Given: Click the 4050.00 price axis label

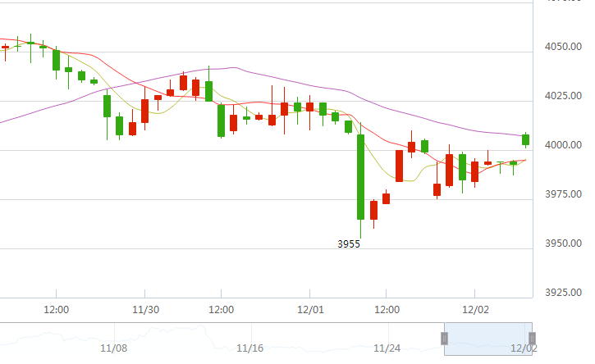Looking at the screenshot, I should pyautogui.click(x=564, y=48).
